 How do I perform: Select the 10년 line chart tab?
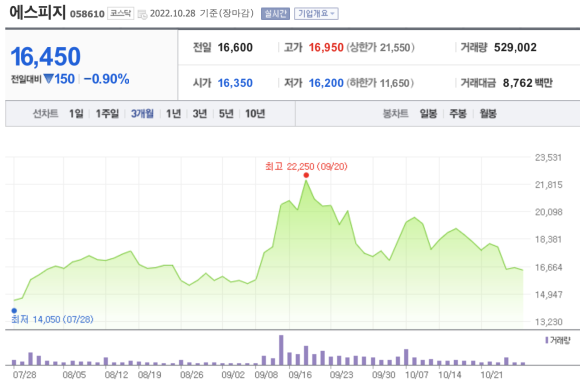point(255,114)
